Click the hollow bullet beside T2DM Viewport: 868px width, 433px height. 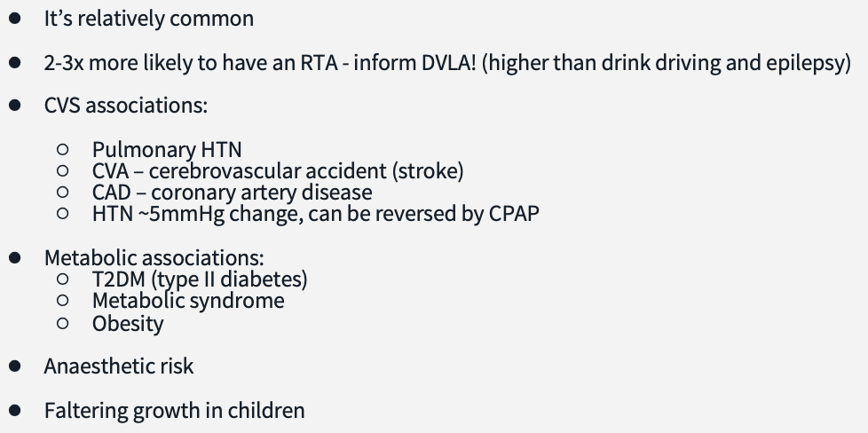click(x=62, y=279)
